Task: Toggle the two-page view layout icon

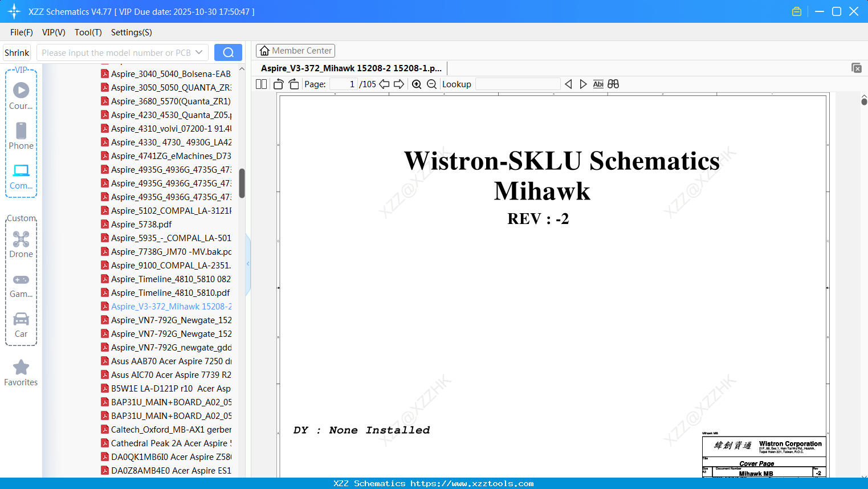Action: coord(262,84)
